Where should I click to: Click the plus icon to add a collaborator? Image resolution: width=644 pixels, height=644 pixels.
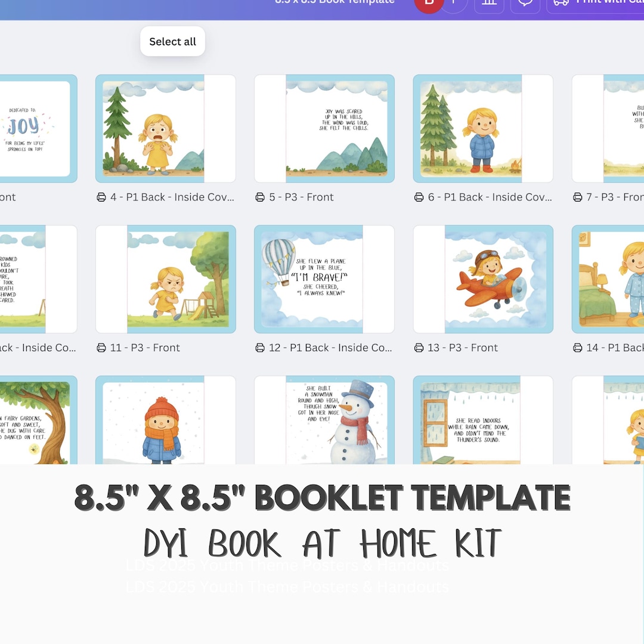coord(454,2)
